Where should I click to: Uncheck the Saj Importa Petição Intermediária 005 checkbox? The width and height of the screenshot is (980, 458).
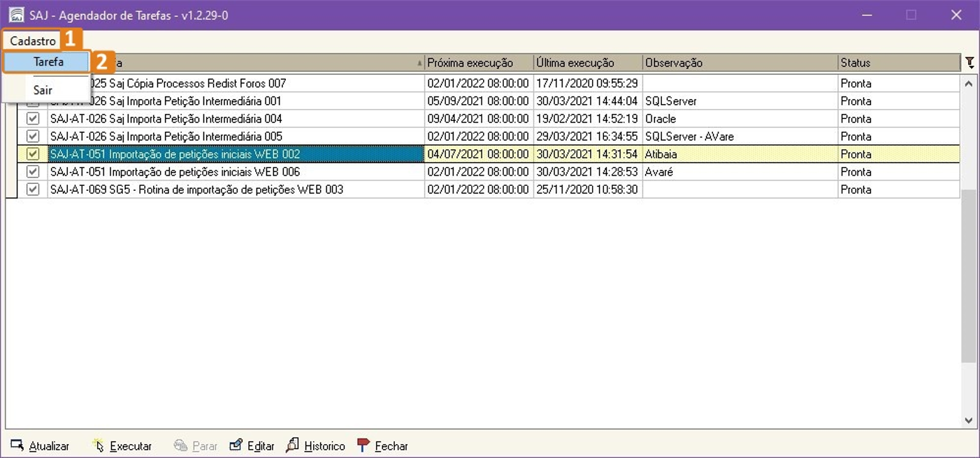coord(33,136)
